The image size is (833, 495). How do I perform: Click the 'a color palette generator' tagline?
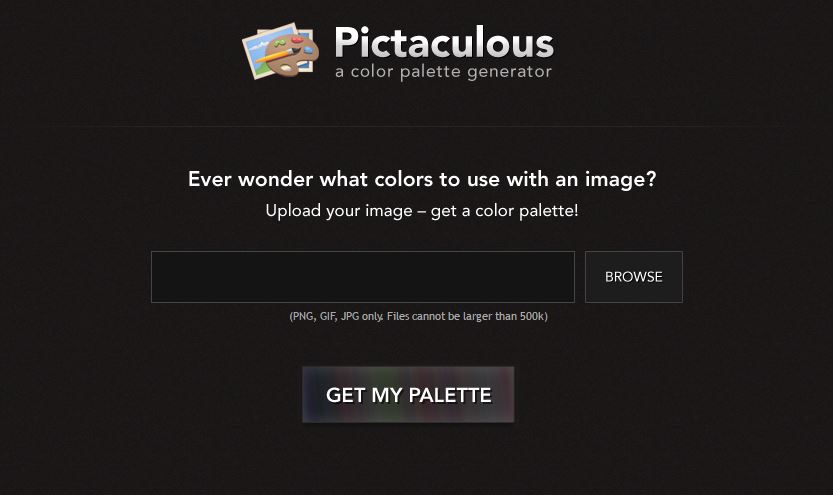(x=444, y=71)
